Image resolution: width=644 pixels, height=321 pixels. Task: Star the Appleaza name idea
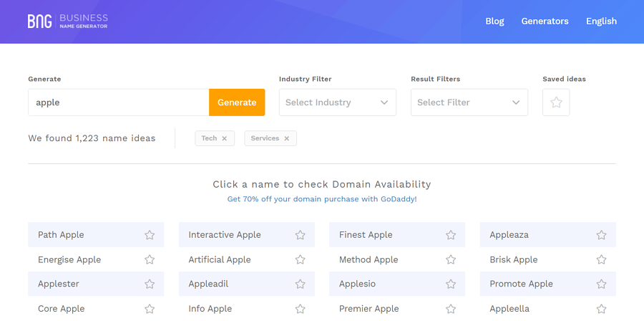click(x=601, y=235)
